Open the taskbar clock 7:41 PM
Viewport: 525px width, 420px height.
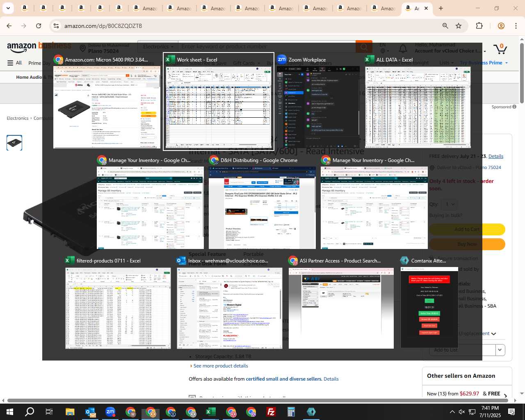coord(490,412)
